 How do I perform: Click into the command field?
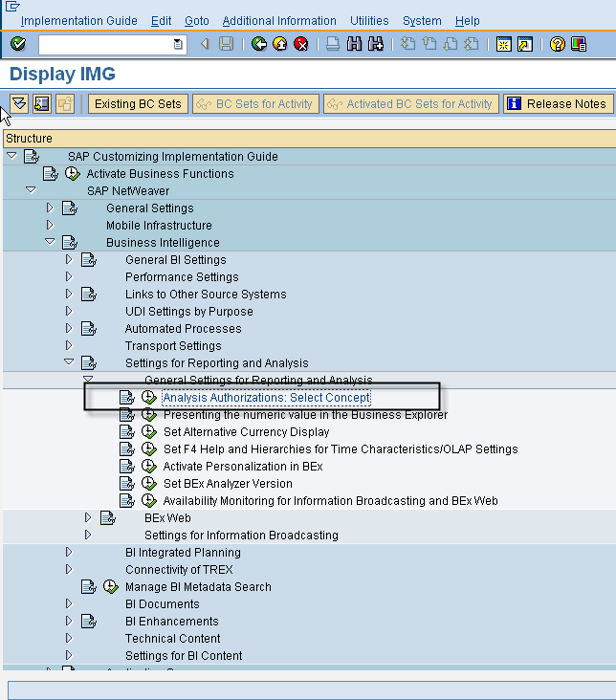click(105, 44)
